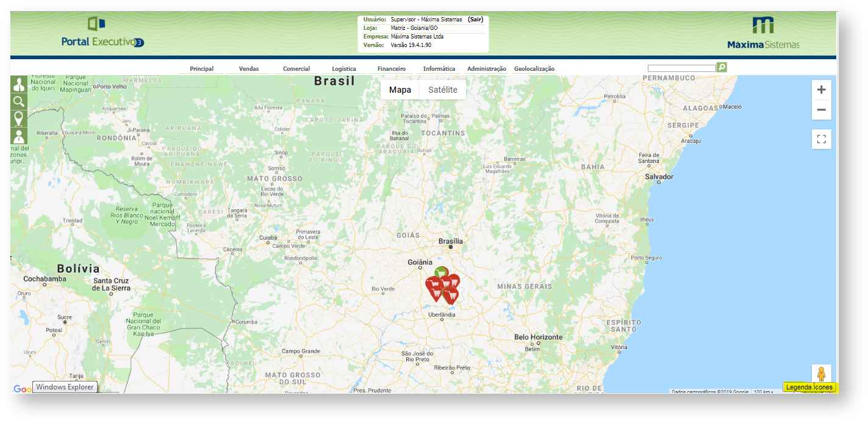Image resolution: width=868 pixels, height=423 pixels.
Task: Click the TOCANTINS state label
Action: (443, 133)
